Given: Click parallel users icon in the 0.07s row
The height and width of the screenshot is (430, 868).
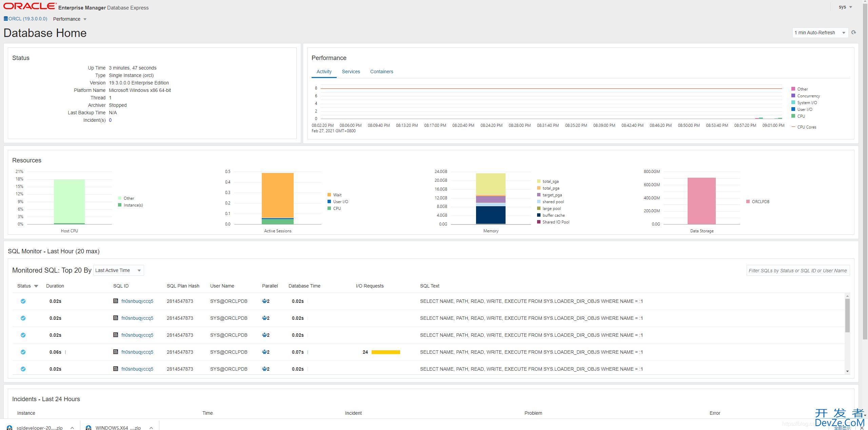Looking at the screenshot, I should point(264,352).
